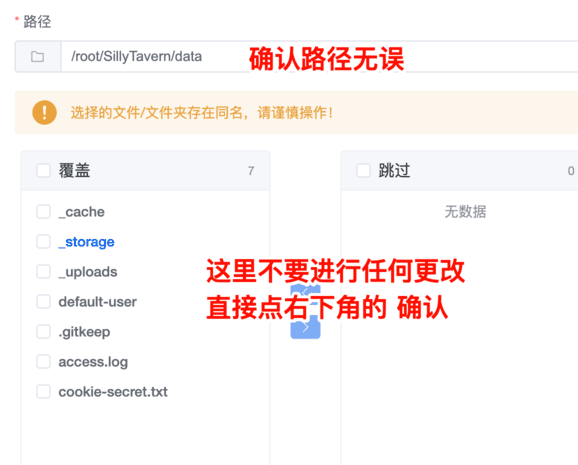Click the cookie-secret.txt item label
Image resolution: width=578 pixels, height=465 pixels.
113,392
